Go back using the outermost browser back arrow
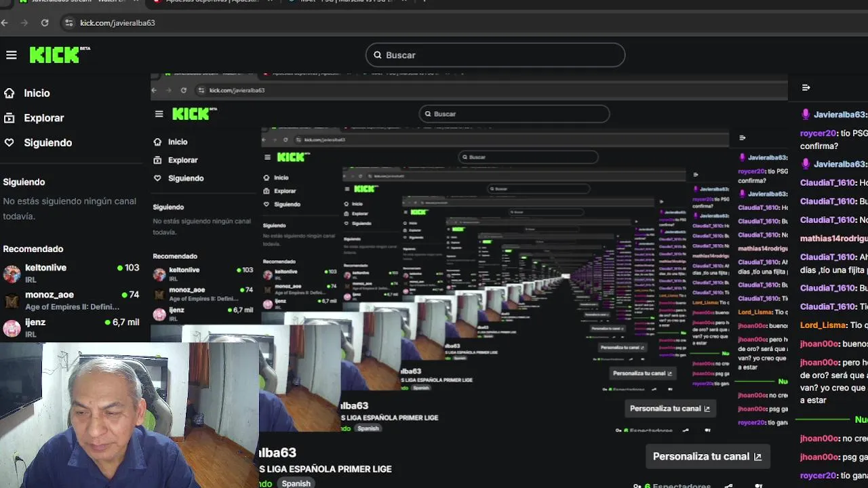The width and height of the screenshot is (868, 488). [x=5, y=22]
